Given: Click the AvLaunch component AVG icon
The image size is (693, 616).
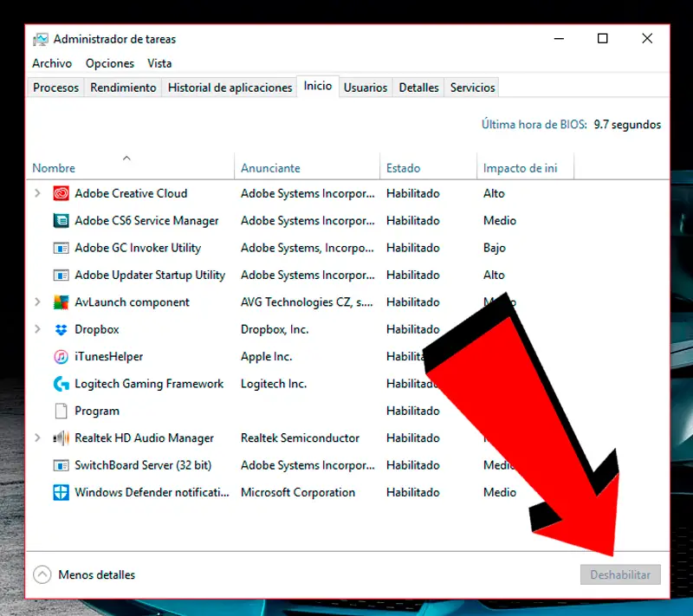Looking at the screenshot, I should pyautogui.click(x=61, y=302).
